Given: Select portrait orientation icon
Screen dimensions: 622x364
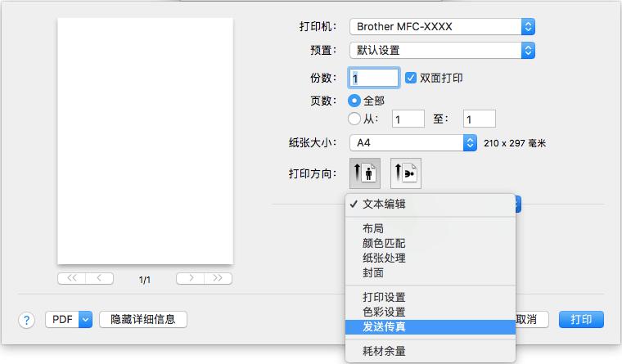Looking at the screenshot, I should (x=364, y=173).
